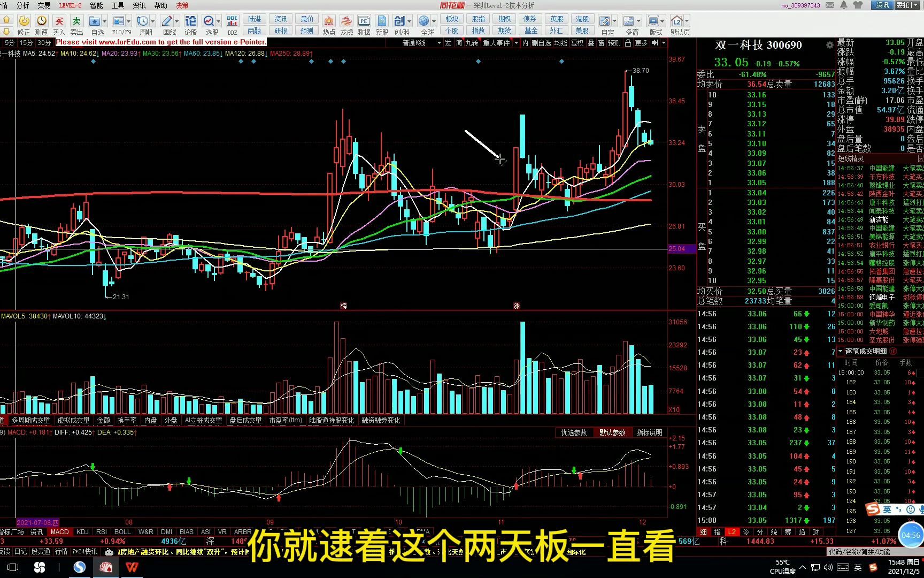Open the notification bell icon
The height and width of the screenshot is (578, 924).
(844, 5)
